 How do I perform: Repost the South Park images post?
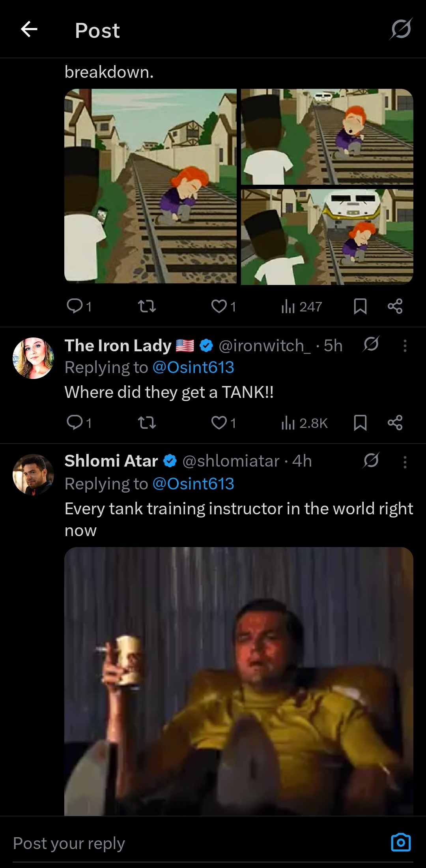point(147,306)
